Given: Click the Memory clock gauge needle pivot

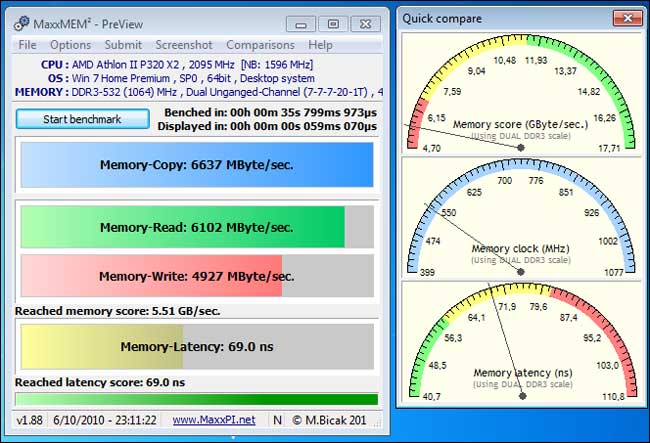Looking at the screenshot, I should [x=521, y=271].
